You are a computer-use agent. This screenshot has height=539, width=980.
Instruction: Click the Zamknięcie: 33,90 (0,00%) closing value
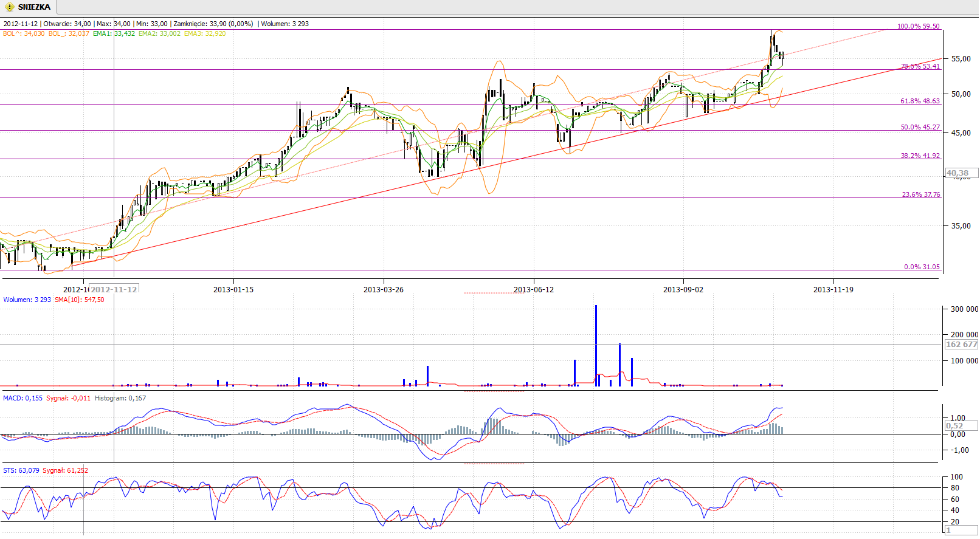213,24
